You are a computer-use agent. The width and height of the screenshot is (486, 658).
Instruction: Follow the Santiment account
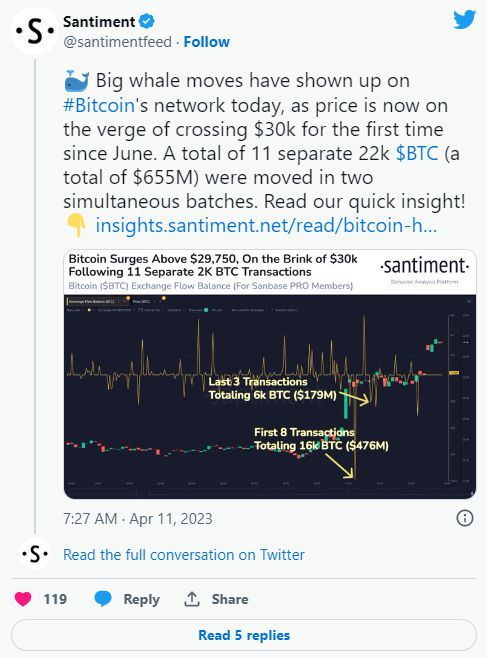coord(206,42)
